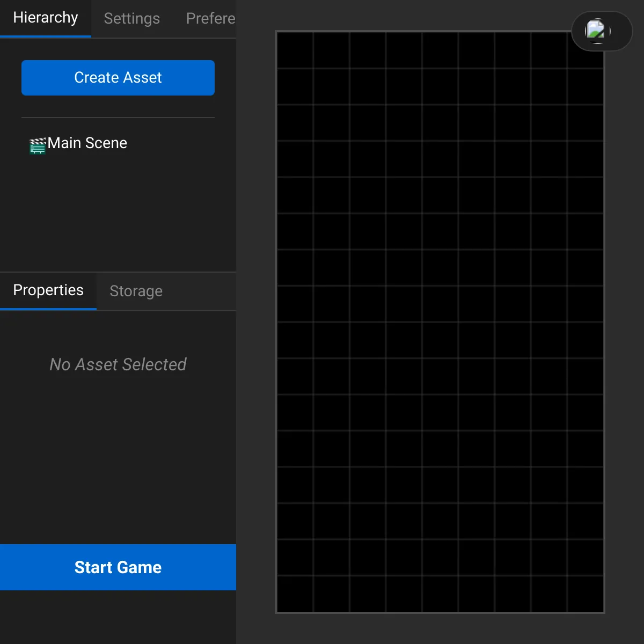Click the top-left cell of the game grid
644x644 pixels.
(295, 49)
